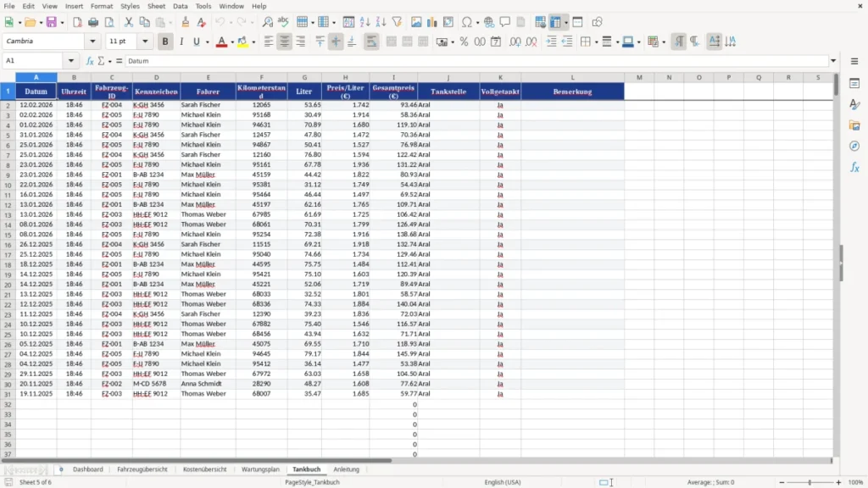Switch to the Dashboard sheet tab

tap(88, 469)
